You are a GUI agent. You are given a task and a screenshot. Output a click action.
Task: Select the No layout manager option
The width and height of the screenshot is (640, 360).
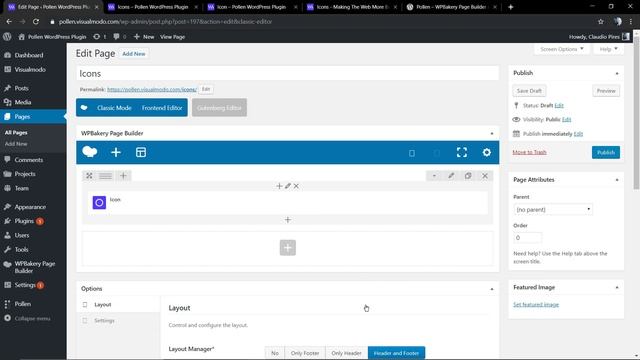(x=275, y=353)
